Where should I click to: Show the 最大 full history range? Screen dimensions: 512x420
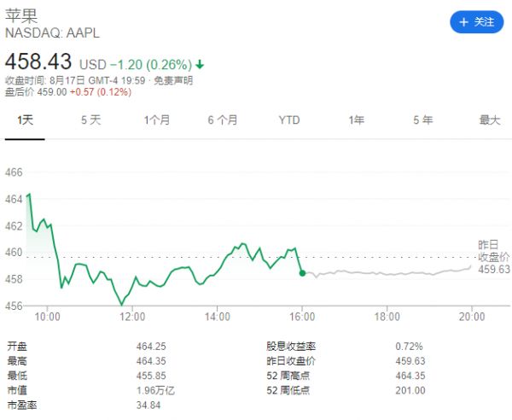[489, 120]
